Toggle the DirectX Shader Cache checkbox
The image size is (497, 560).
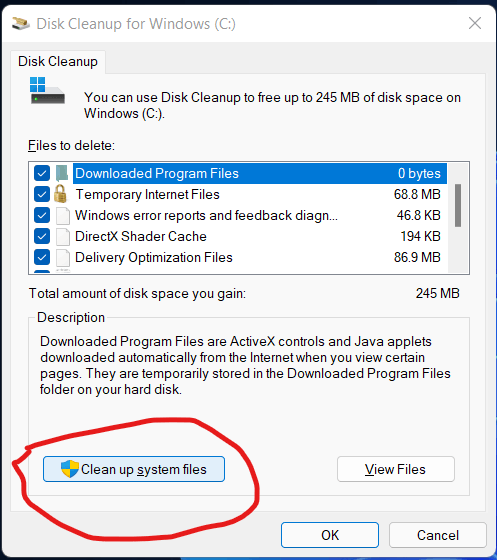pos(42,236)
